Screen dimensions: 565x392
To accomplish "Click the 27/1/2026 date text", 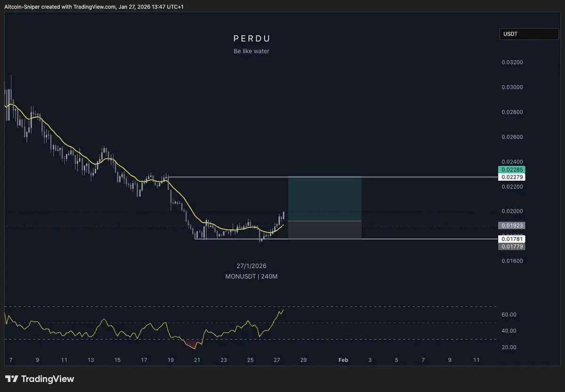I will pyautogui.click(x=251, y=266).
